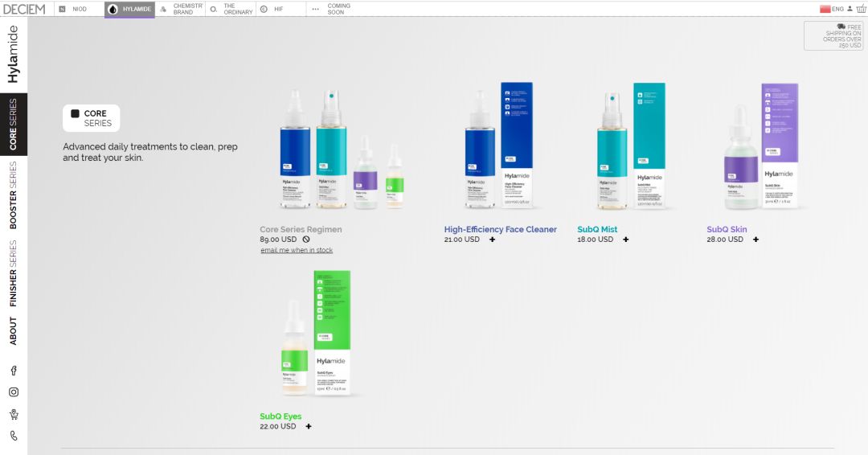Screen dimensions: 868x455
Task: Open the SubQ Skin product title link
Action: click(x=727, y=229)
